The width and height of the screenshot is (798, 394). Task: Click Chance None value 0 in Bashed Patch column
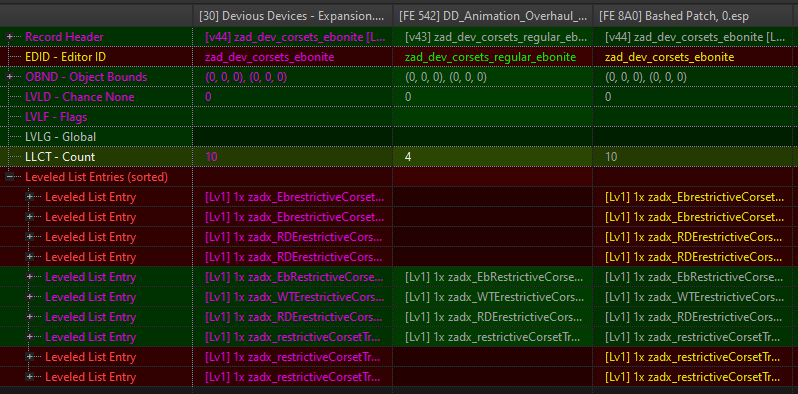[608, 97]
